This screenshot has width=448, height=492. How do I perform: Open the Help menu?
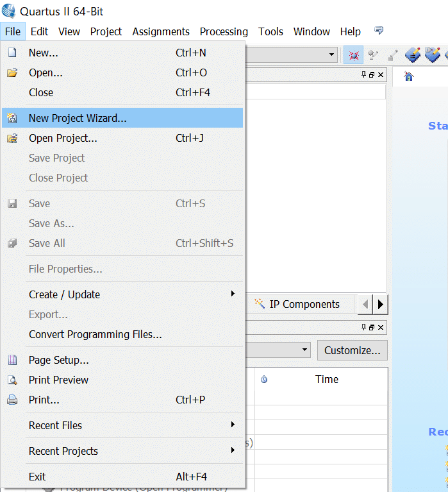pos(350,31)
